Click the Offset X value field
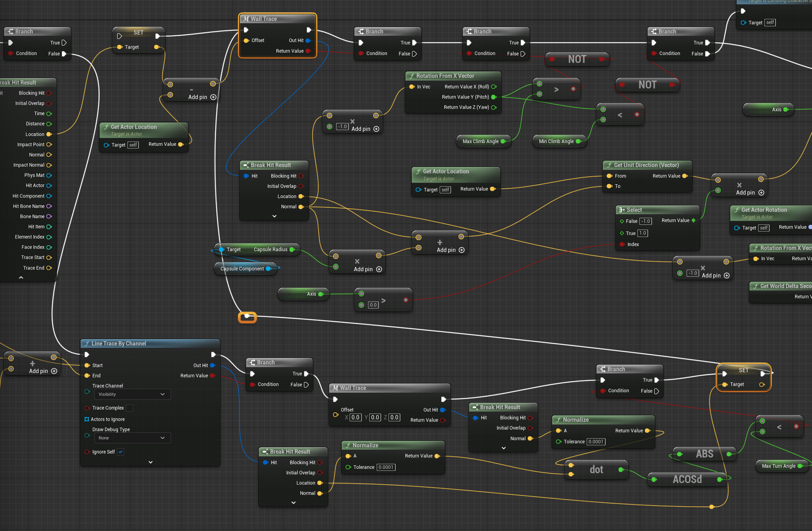 (355, 417)
